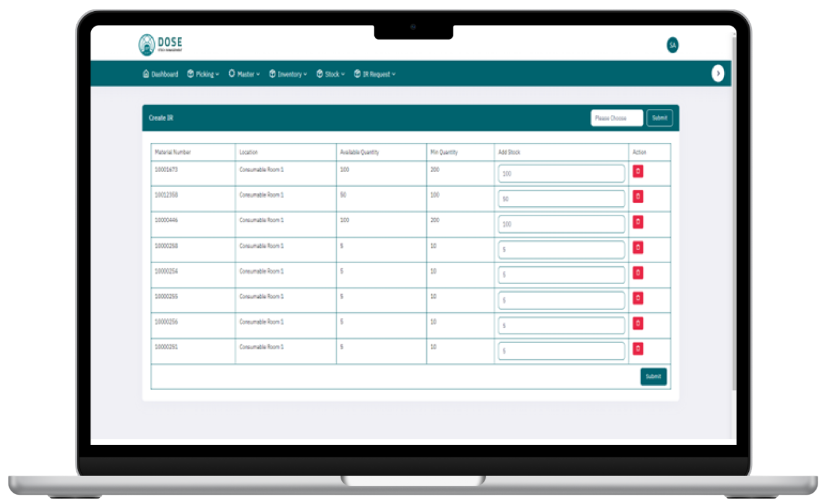This screenshot has height=504, width=827.
Task: Click Submit button in Create IR header
Action: (x=659, y=118)
